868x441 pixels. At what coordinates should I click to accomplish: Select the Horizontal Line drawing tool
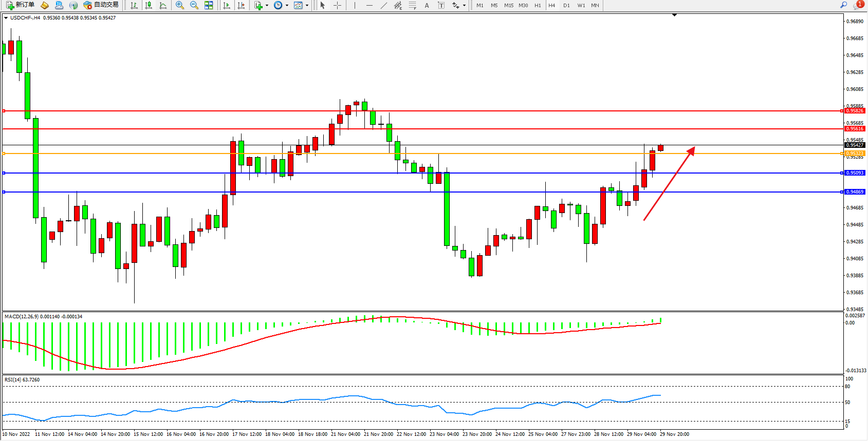(x=369, y=5)
